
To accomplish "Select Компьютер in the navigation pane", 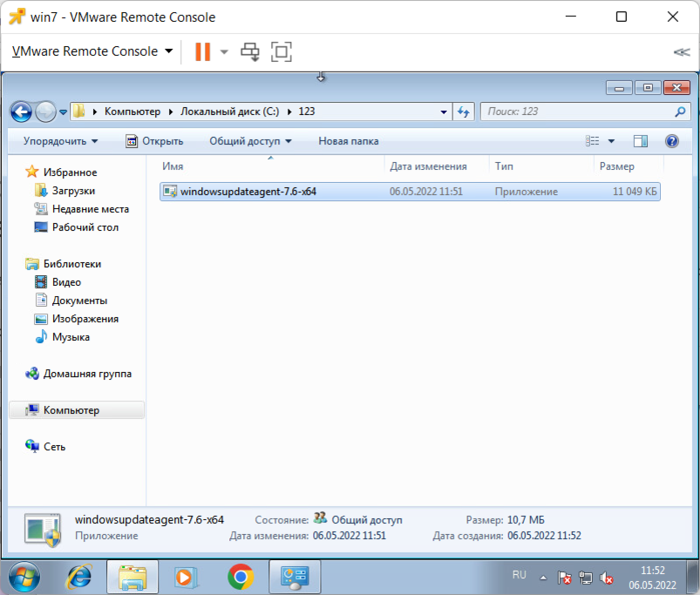I will tap(77, 410).
